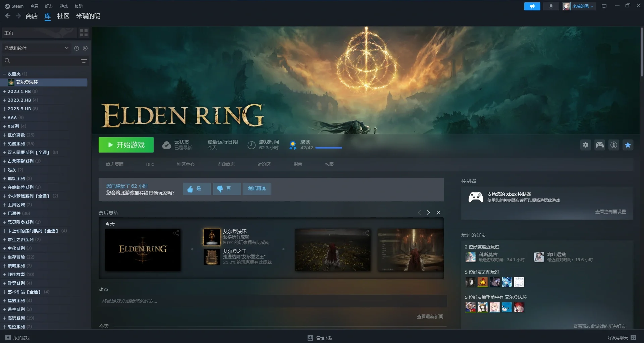Click friend 科斯莫古 avatar
The image size is (644, 343).
(471, 257)
